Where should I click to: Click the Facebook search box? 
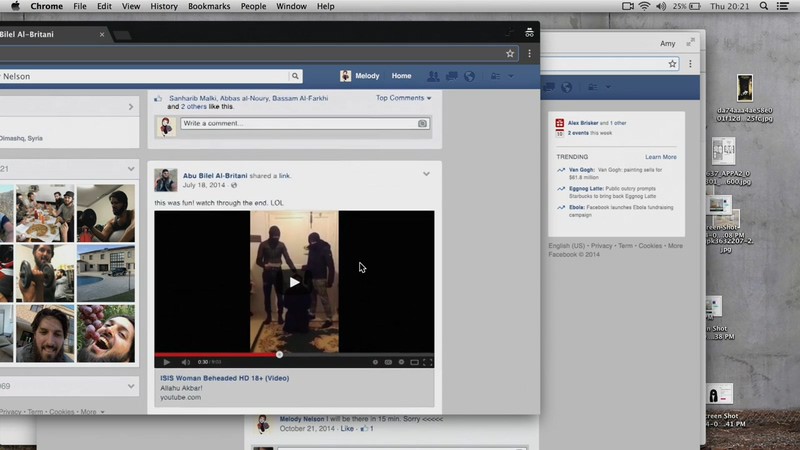coord(143,76)
